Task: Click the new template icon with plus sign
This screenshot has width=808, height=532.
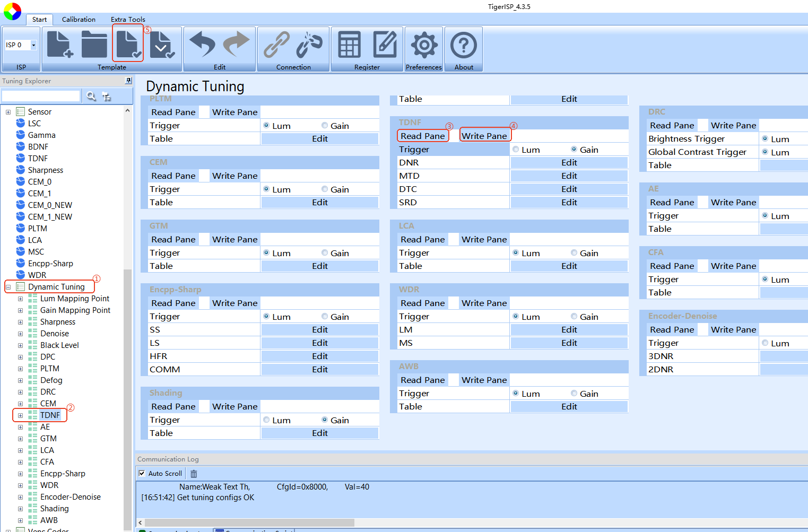Action: pos(60,44)
